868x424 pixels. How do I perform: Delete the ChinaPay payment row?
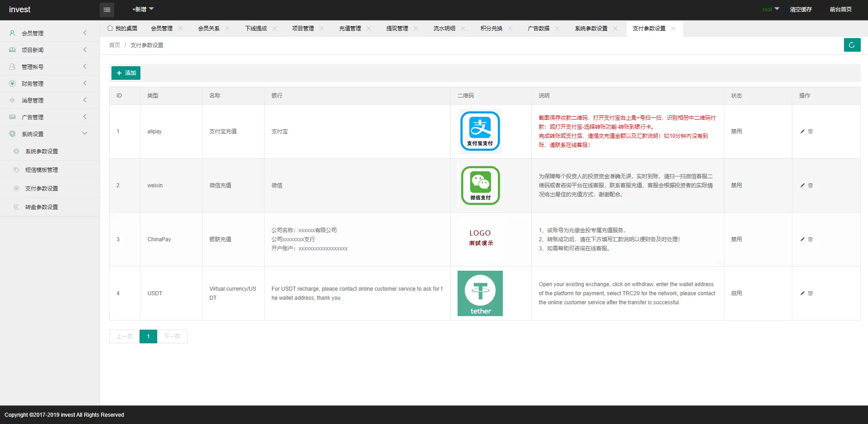(x=810, y=239)
